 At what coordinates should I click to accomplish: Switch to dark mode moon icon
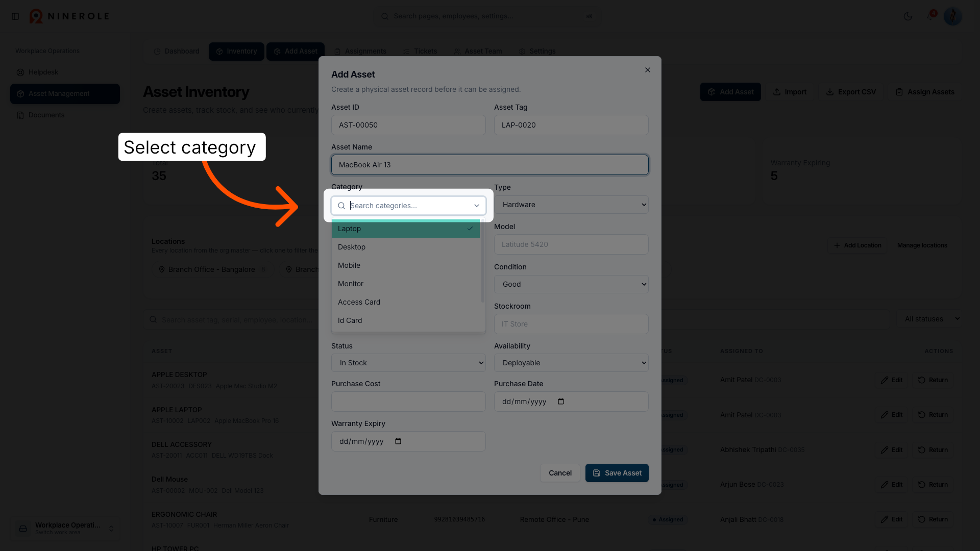point(908,16)
